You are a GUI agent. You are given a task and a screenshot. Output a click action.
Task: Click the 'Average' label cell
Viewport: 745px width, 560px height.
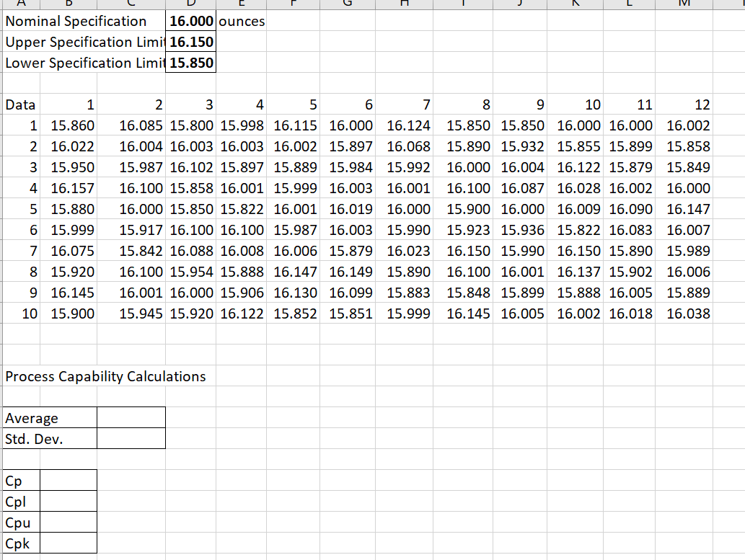click(x=50, y=418)
